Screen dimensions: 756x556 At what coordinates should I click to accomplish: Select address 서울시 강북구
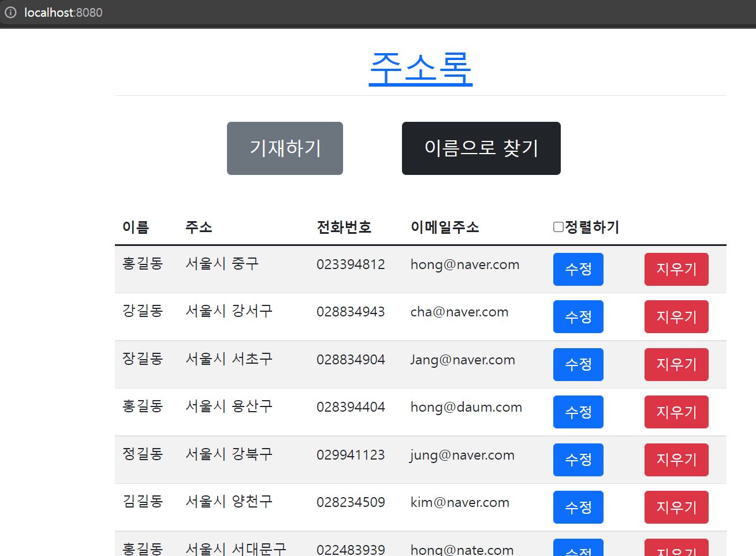(x=229, y=454)
